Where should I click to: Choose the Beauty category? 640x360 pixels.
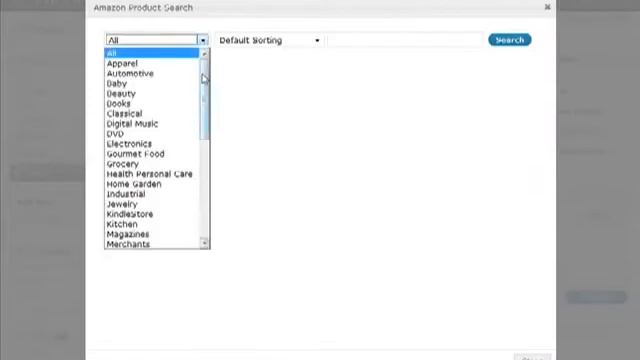(x=152, y=93)
